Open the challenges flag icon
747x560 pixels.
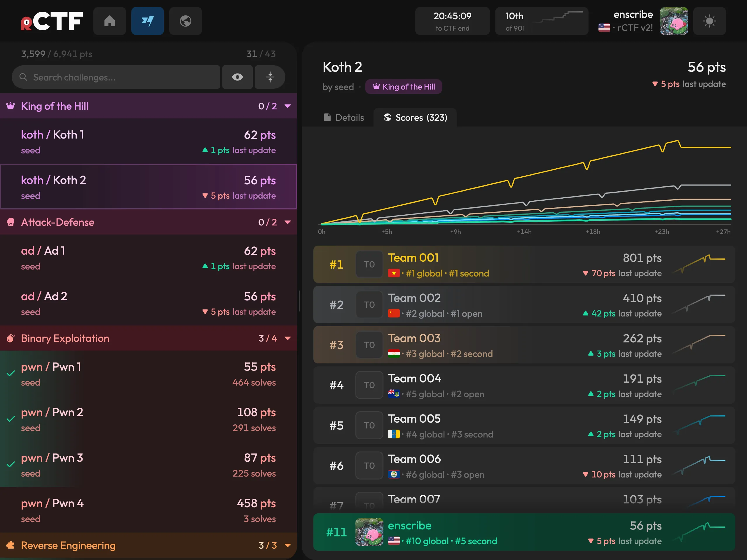[148, 21]
